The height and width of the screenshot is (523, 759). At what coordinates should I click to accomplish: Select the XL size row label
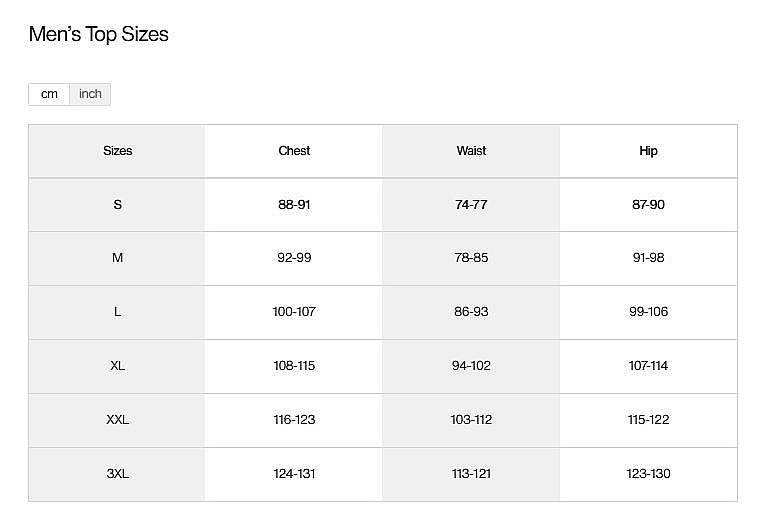point(117,366)
